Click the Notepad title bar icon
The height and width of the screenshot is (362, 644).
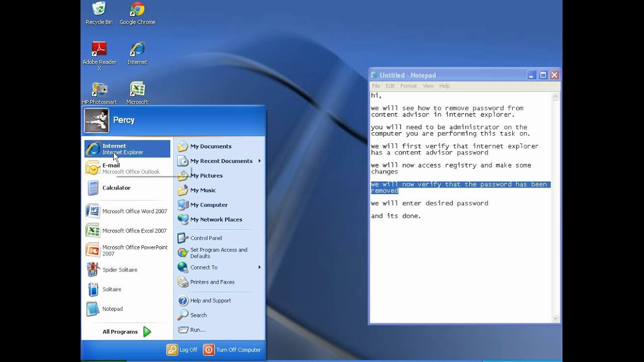pos(374,75)
